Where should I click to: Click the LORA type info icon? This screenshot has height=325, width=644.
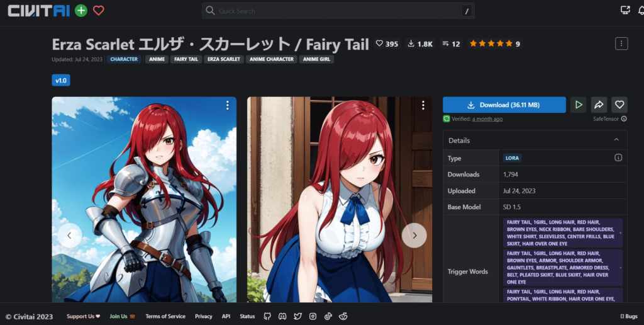coord(618,157)
